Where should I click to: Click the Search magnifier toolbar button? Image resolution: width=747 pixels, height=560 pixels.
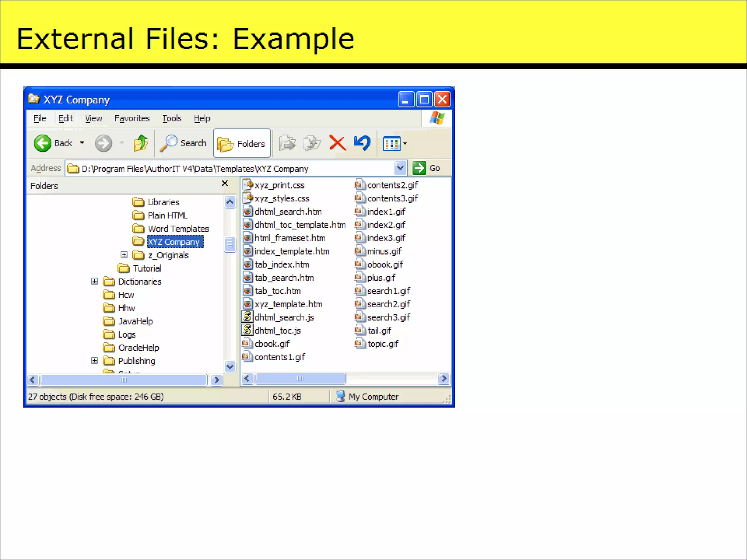click(183, 143)
